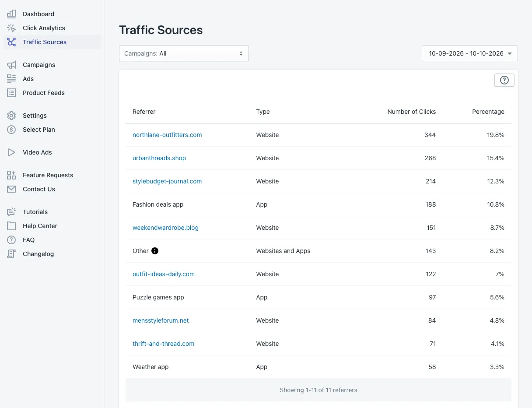This screenshot has width=532, height=408.
Task: Click the 268 clicks value
Action: (430, 158)
